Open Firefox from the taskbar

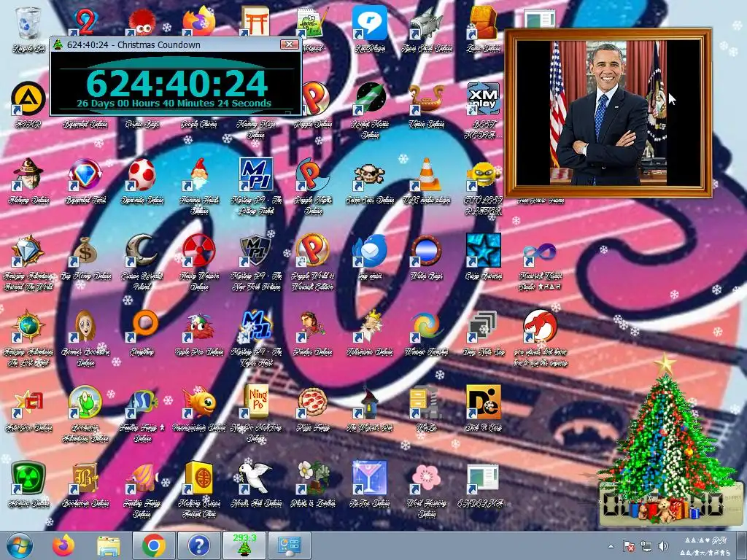click(x=63, y=545)
